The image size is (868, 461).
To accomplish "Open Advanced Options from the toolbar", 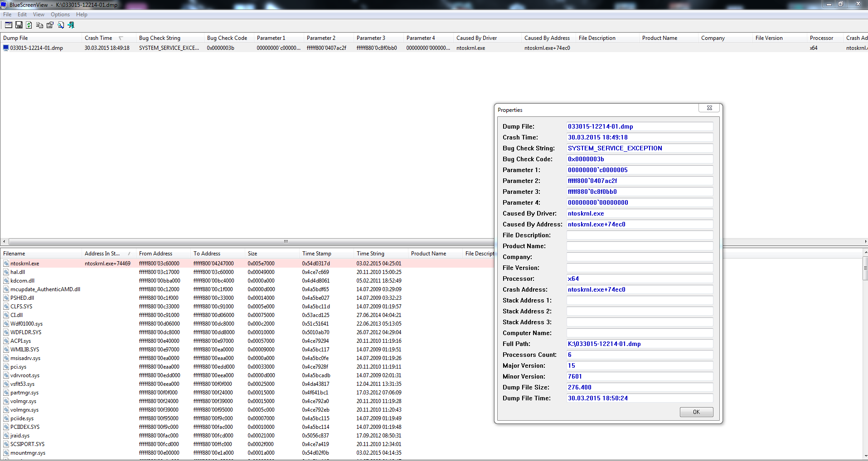I will point(9,25).
